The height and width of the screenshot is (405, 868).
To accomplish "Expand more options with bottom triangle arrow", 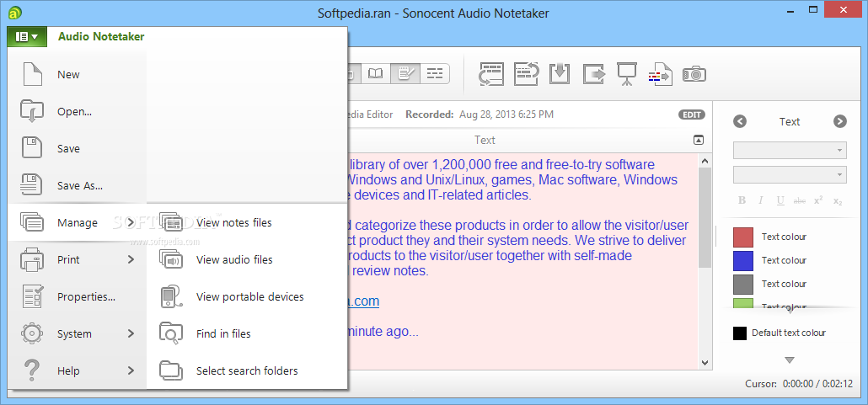I will click(x=790, y=360).
